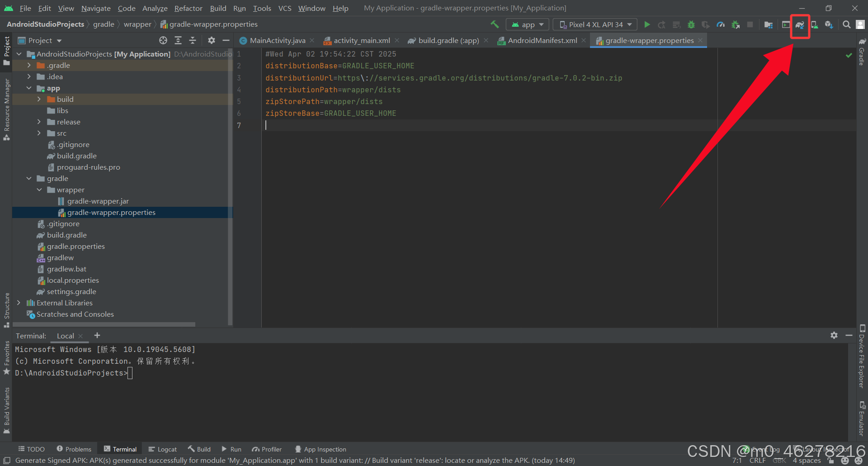Open the Device Manager toolbar icon

[814, 25]
